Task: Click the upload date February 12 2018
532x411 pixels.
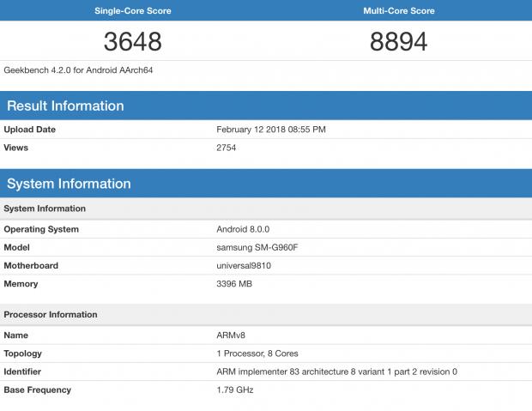Action: tap(270, 130)
